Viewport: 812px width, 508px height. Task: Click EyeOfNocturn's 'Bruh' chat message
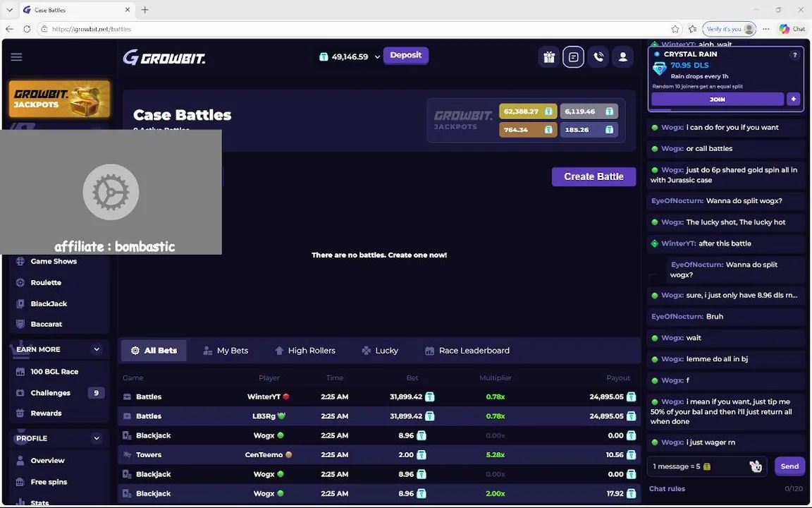point(725,317)
